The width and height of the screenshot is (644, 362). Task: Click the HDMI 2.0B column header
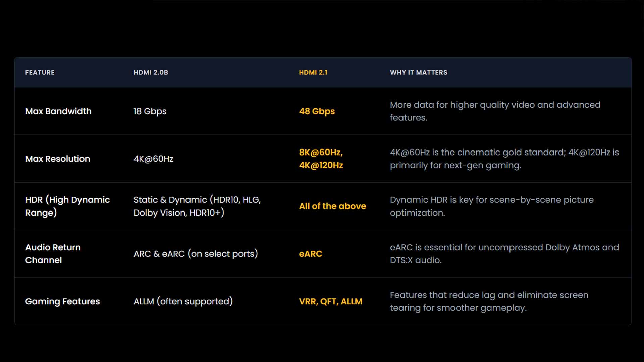point(151,72)
